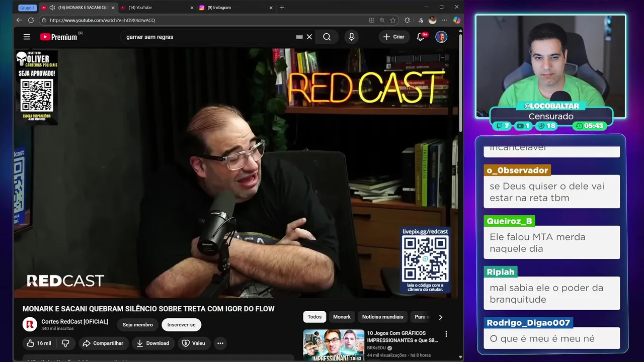Screen dimensions: 644x362
Task: Clear the 'gamer sem regras' search text
Action: pyautogui.click(x=309, y=37)
